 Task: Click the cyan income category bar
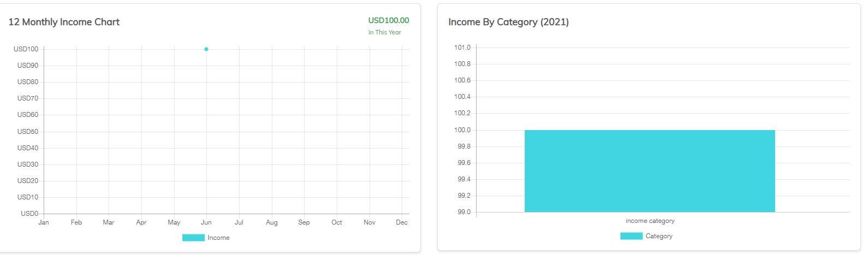(650, 171)
